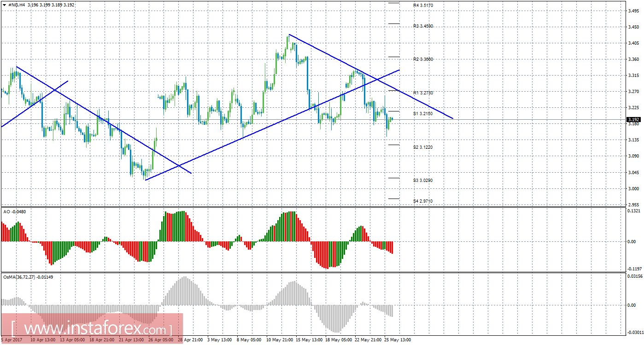Click 3.450 on the price axis
Screen dimensions: 644x345
(633, 27)
